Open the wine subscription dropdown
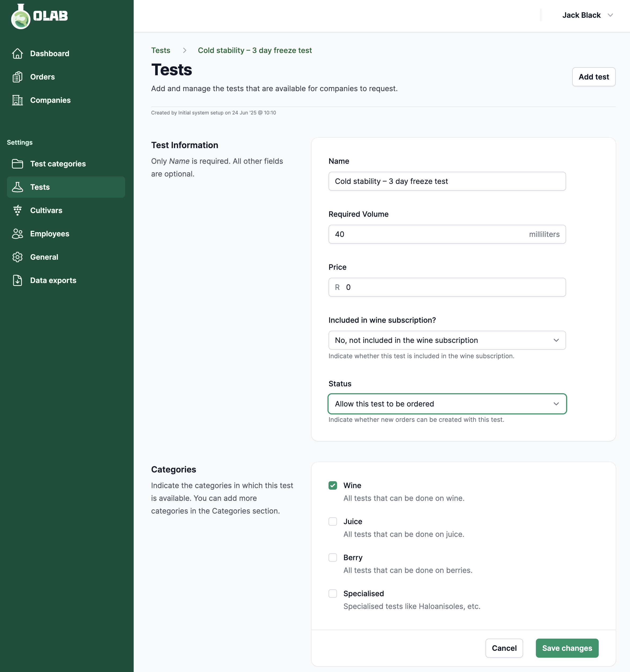 click(447, 340)
